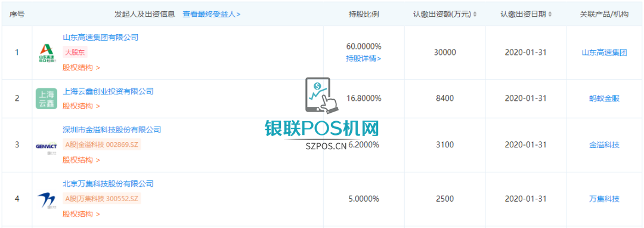Open 查看最终受益人 link in header
Viewport: 644px width, 228px height.
[x=212, y=14]
